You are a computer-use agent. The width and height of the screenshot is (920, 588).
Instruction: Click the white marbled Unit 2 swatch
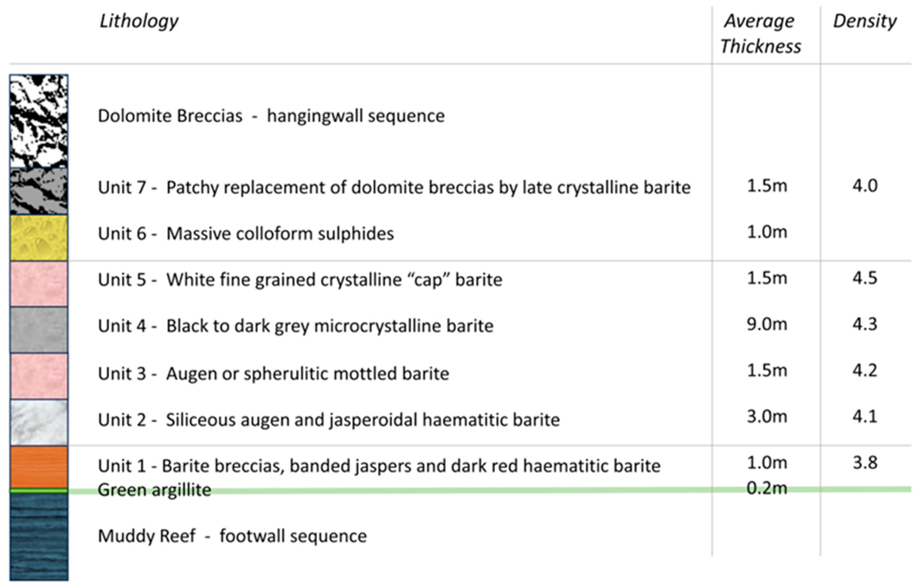tap(39, 422)
